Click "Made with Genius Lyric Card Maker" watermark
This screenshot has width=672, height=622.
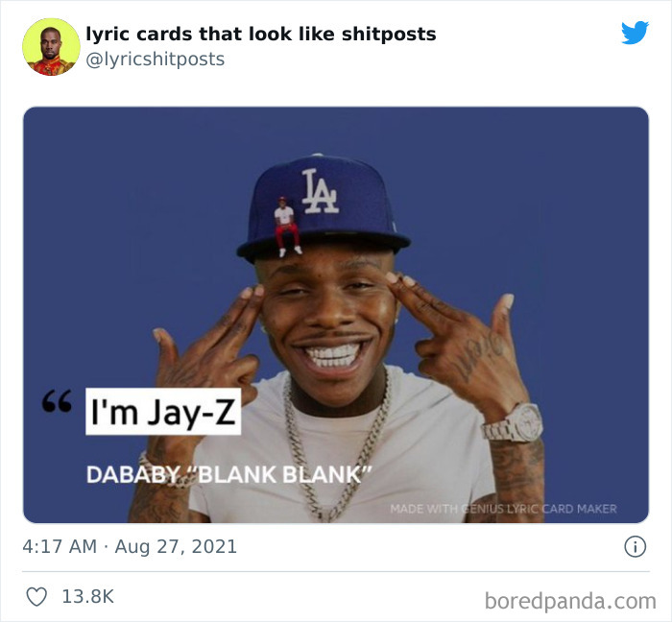503,509
